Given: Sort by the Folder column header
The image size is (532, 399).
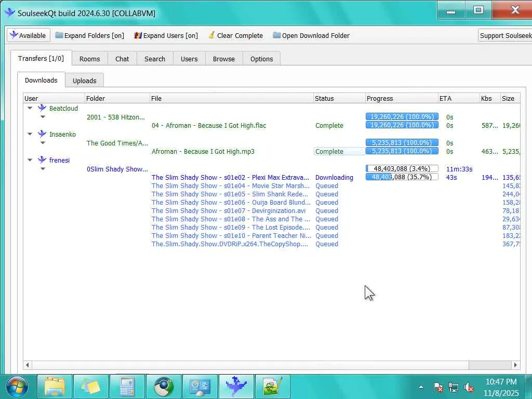Looking at the screenshot, I should pyautogui.click(x=117, y=98).
